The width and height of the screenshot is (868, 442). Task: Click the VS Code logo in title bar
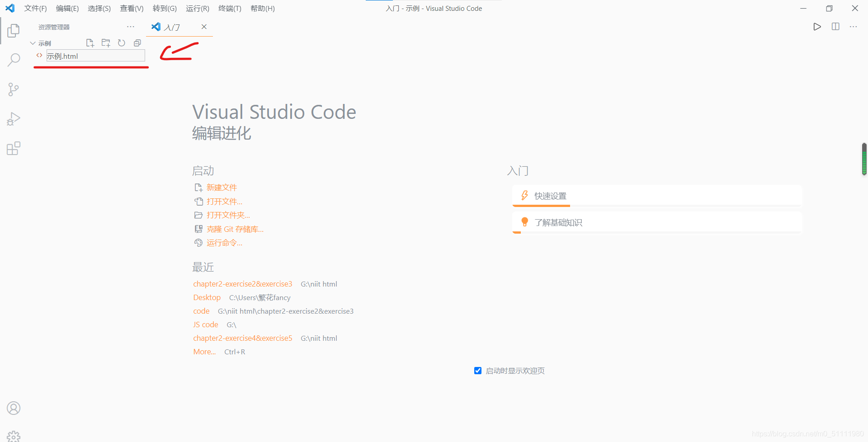pos(10,8)
